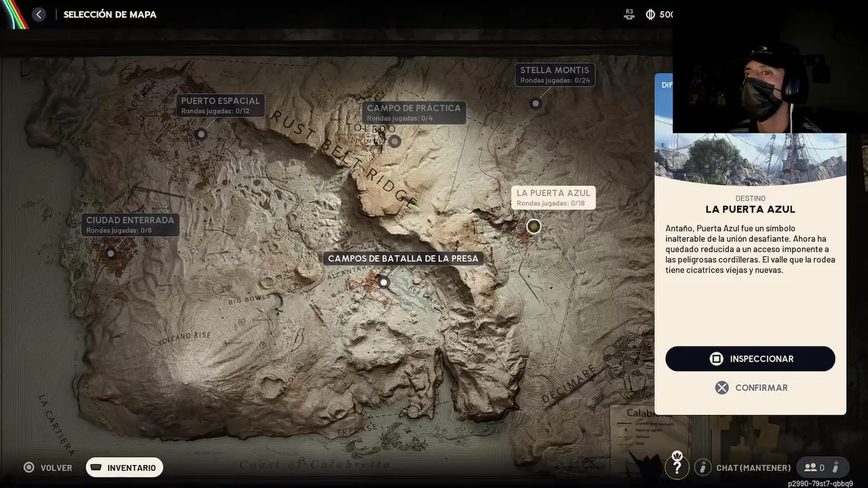This screenshot has width=868, height=488.
Task: Click the back arrow beside Selección de Mapa
Action: tap(39, 14)
